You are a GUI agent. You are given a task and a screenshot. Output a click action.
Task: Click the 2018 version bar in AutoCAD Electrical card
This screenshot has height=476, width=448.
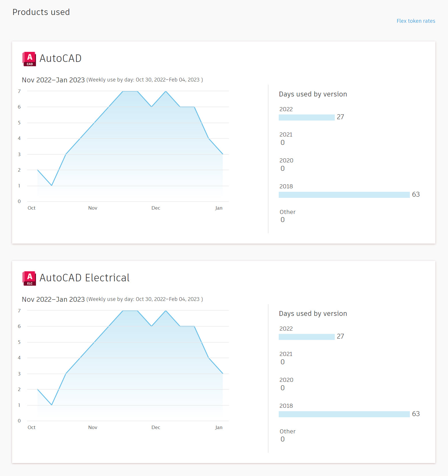tap(344, 414)
